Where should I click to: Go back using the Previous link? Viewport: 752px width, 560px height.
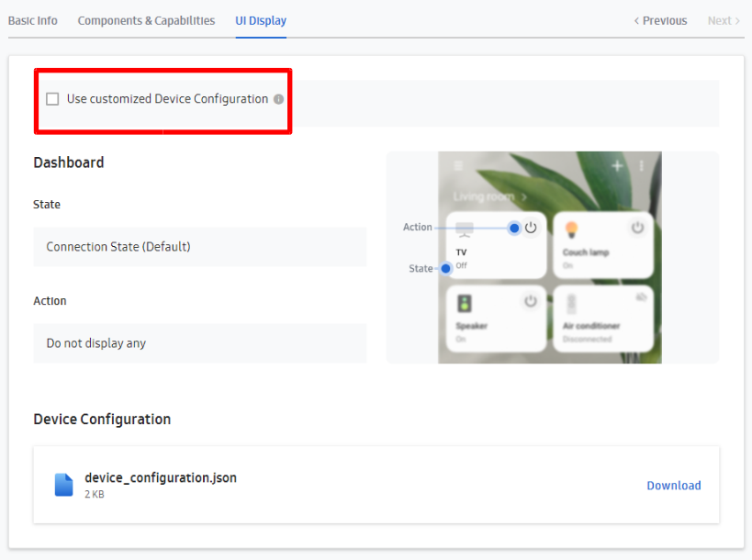click(x=659, y=19)
